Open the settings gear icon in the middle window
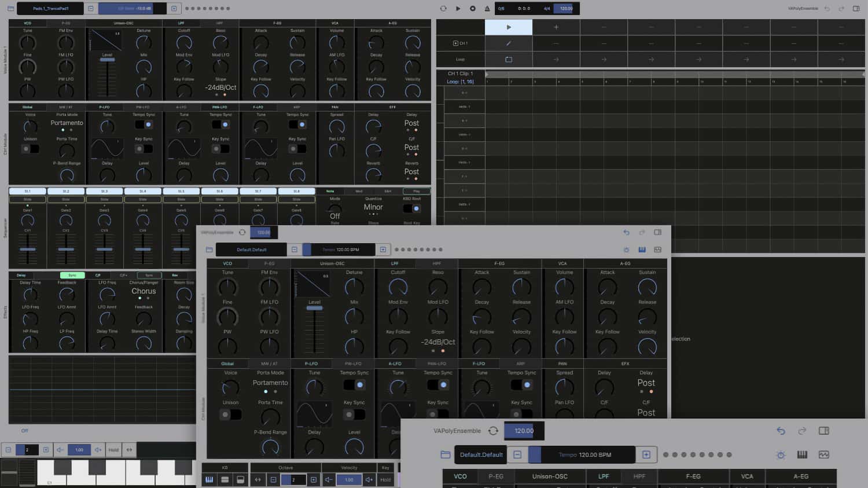This screenshot has height=488, width=868. pyautogui.click(x=626, y=249)
